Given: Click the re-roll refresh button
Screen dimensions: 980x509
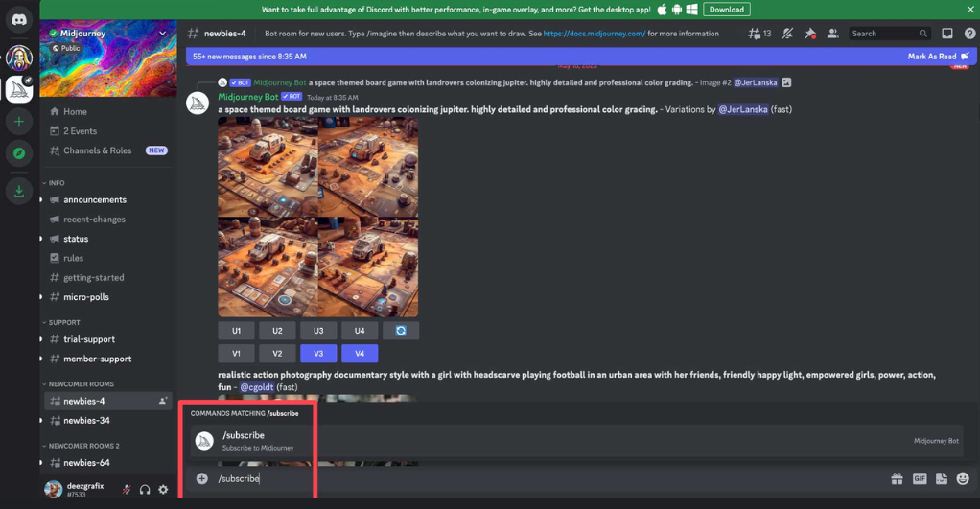Looking at the screenshot, I should (401, 331).
